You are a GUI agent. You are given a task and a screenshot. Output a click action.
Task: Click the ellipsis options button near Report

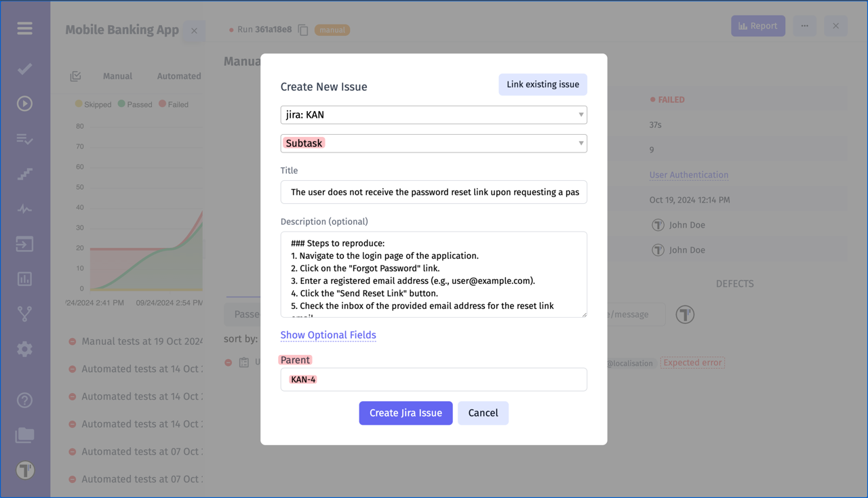coord(804,26)
